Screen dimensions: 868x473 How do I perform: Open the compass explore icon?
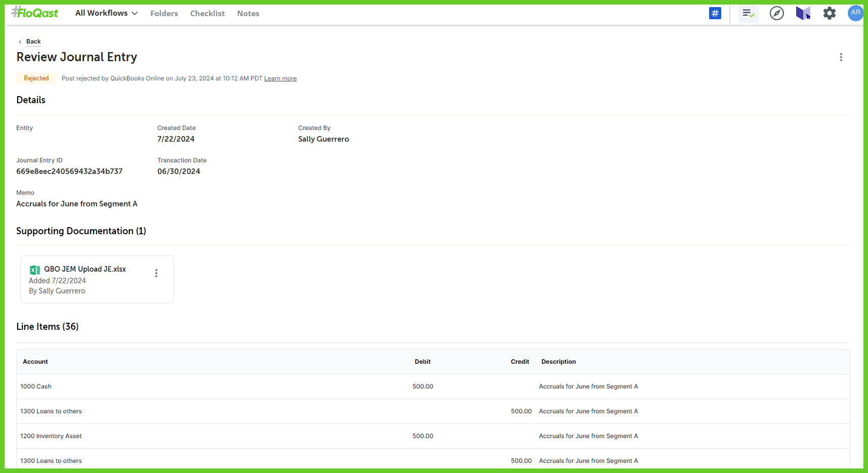click(776, 13)
